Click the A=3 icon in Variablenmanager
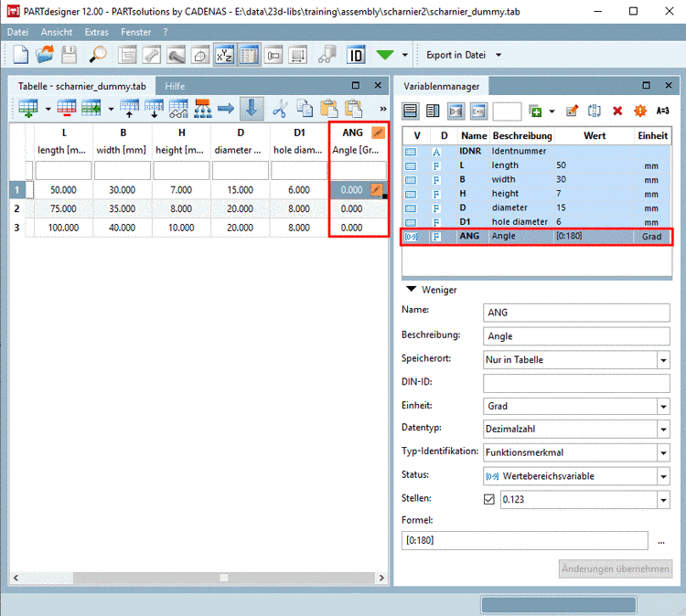Image resolution: width=686 pixels, height=616 pixels. coord(663,111)
